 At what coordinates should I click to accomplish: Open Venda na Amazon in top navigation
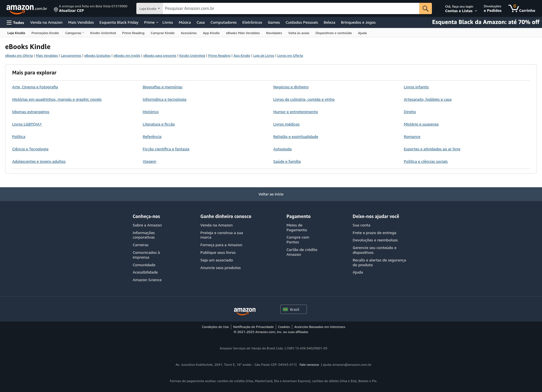click(46, 23)
